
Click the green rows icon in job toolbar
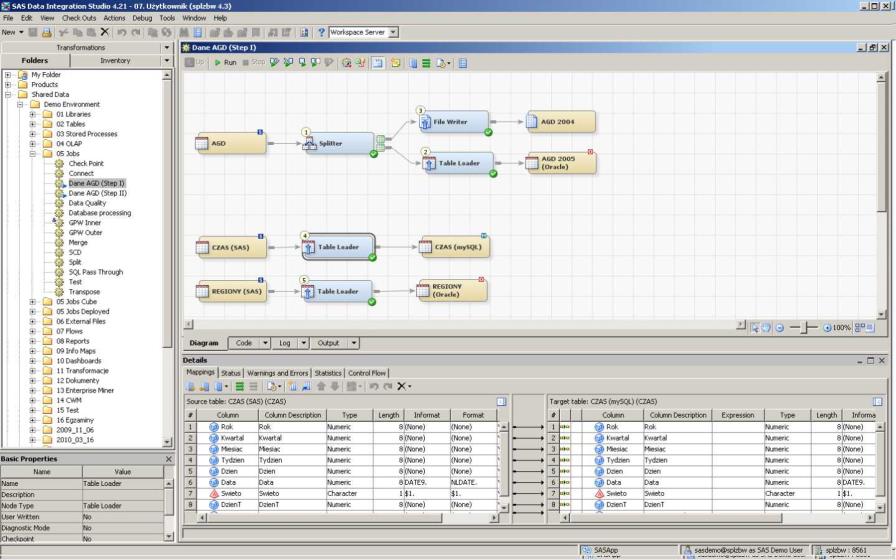(426, 63)
